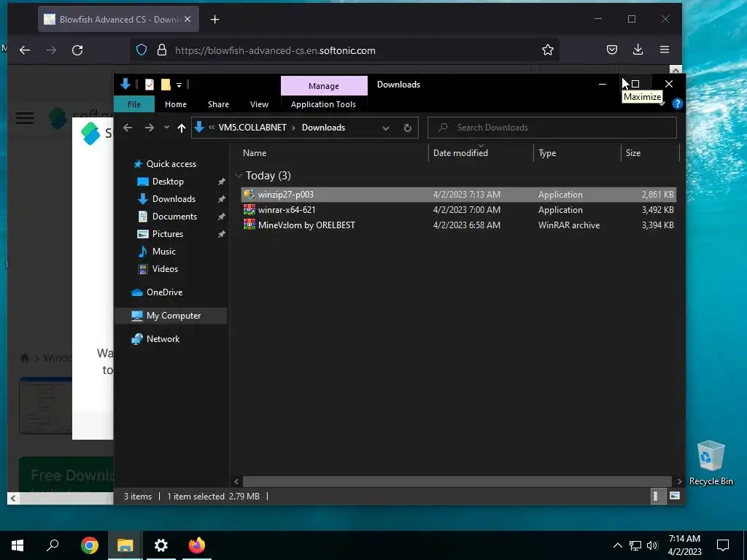This screenshot has height=560, width=747.
Task: Click VM5.COLLABNET in the address path
Action: coord(252,128)
